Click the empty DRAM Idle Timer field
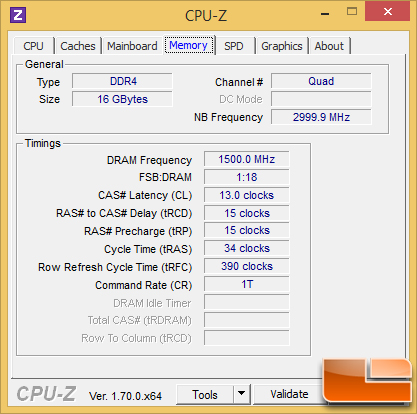 click(247, 302)
